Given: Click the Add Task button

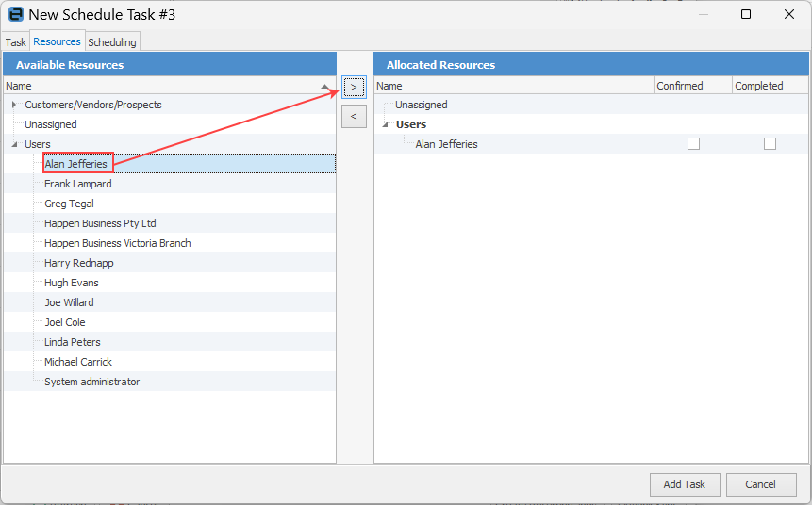Looking at the screenshot, I should 685,484.
